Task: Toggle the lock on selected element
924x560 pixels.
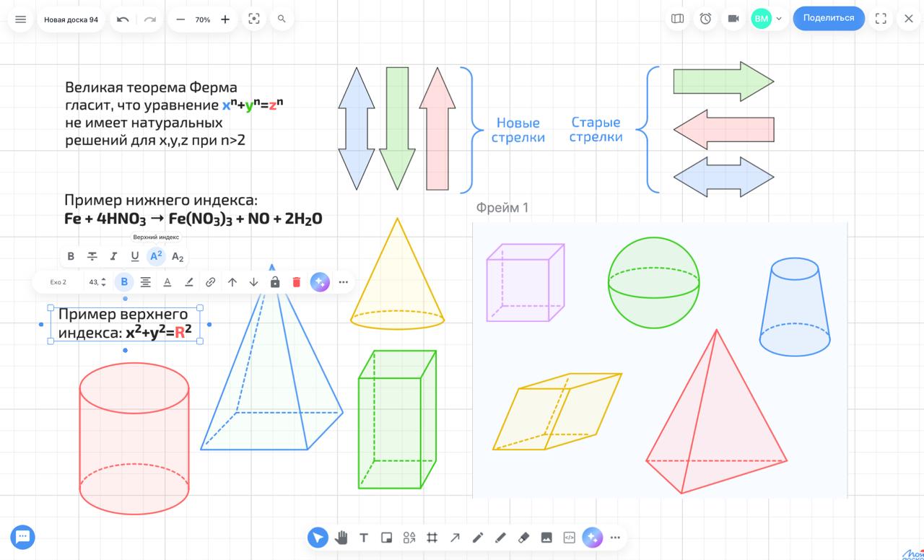Action: (275, 282)
